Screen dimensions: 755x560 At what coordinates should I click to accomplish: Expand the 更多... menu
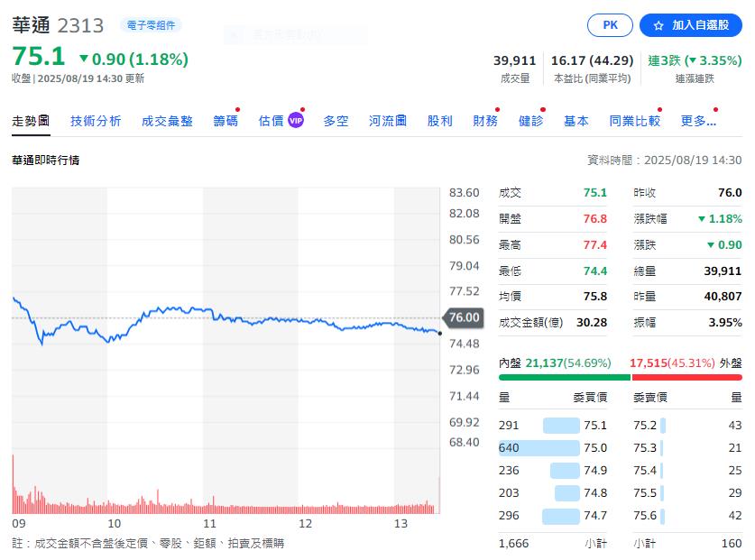[x=698, y=120]
